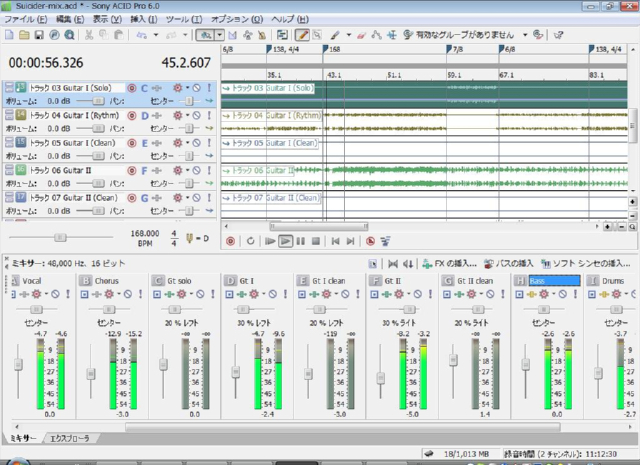
Task: Open the bus assignment D on Guitar I (Rythm)
Action: point(145,116)
